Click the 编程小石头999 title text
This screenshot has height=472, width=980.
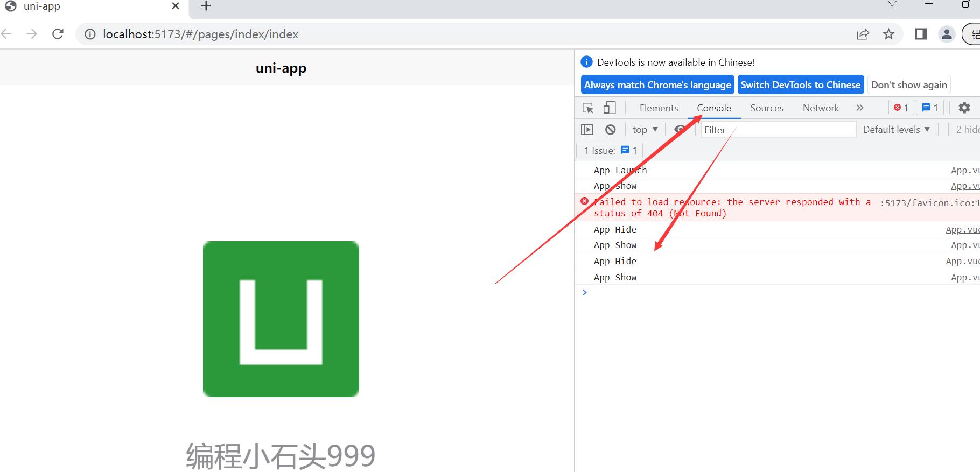click(x=281, y=456)
